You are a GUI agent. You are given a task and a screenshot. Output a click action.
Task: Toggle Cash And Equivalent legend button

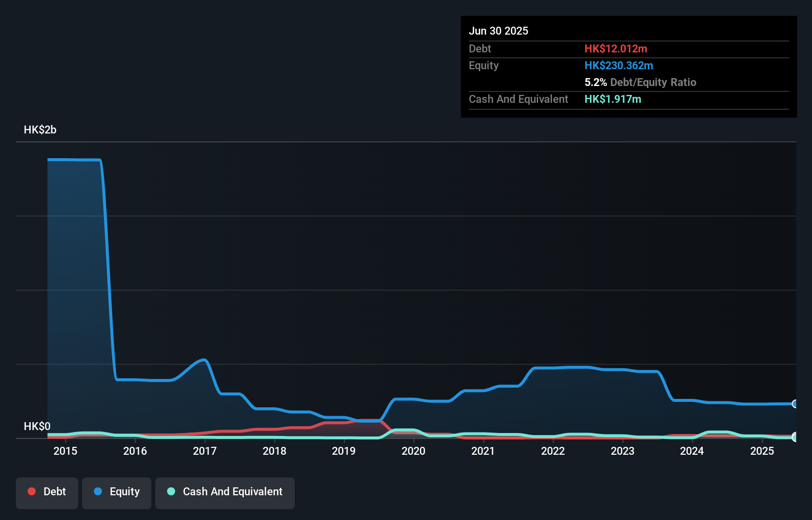pyautogui.click(x=225, y=493)
